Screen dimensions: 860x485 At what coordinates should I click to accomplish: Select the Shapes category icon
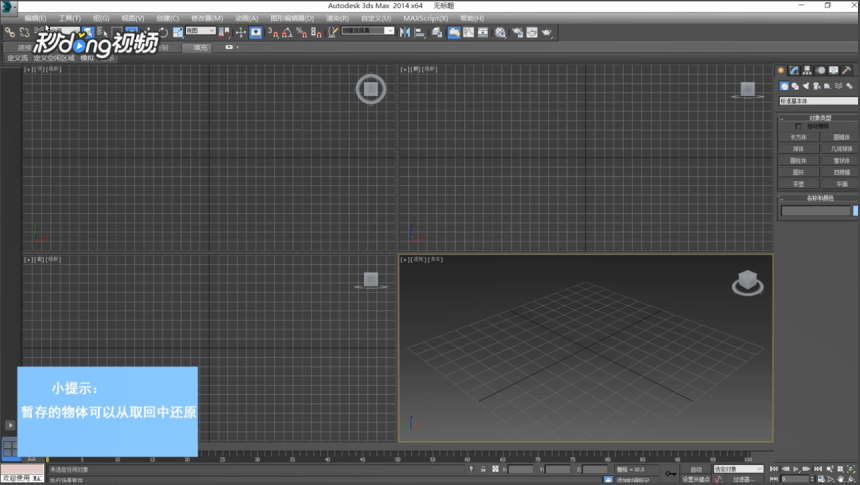click(795, 86)
